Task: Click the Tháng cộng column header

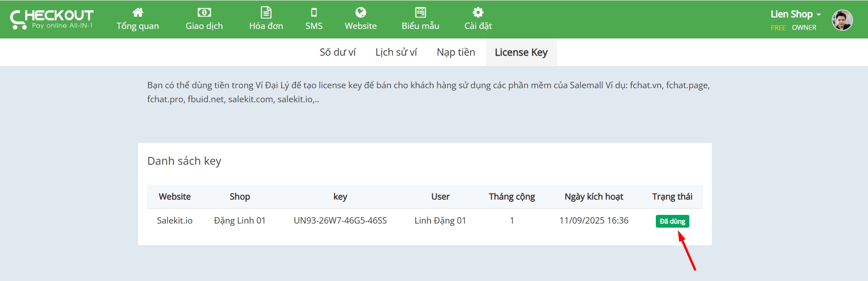Action: pyautogui.click(x=512, y=196)
